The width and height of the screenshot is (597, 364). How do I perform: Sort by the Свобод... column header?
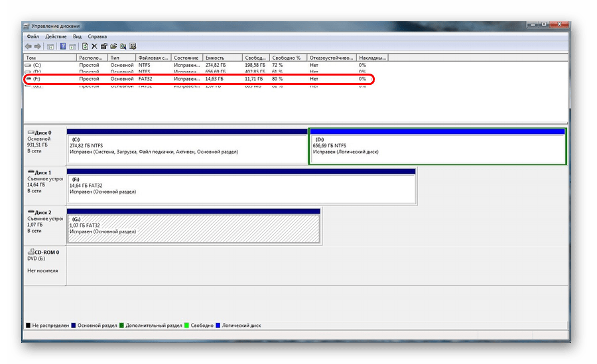point(256,58)
